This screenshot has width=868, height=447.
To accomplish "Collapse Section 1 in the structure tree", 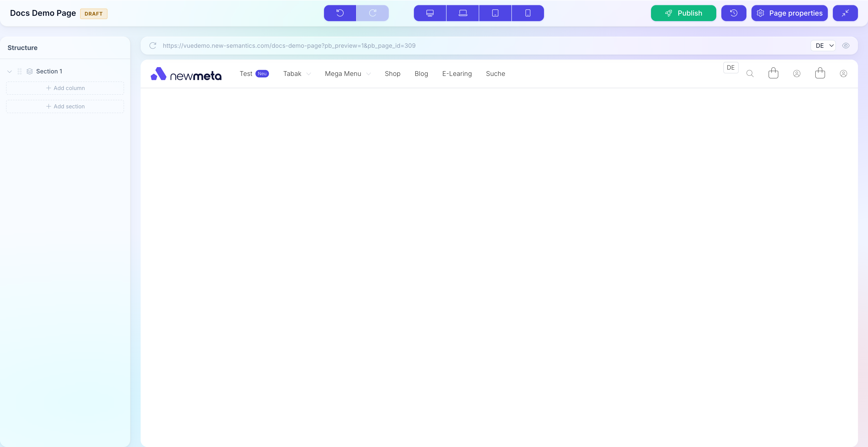I will [x=10, y=71].
